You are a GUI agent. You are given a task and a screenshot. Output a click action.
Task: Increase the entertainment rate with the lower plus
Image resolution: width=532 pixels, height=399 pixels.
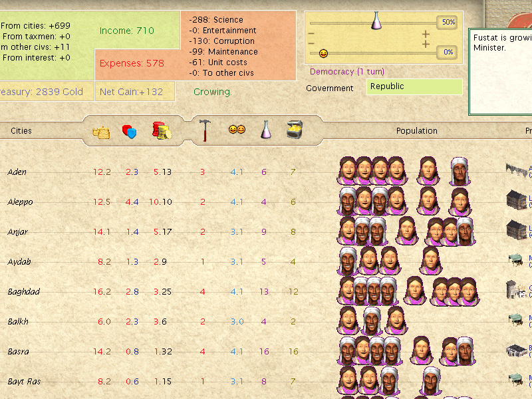(426, 44)
